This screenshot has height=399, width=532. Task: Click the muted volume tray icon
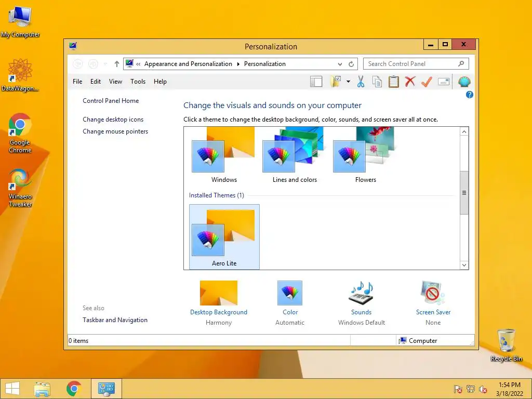(x=483, y=389)
